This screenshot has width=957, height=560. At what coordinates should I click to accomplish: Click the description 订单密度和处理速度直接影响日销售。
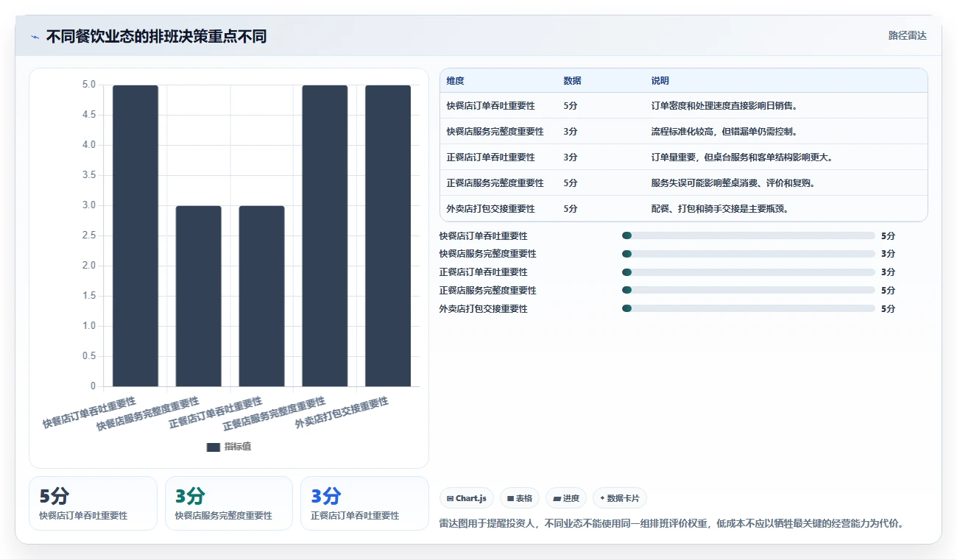pyautogui.click(x=724, y=106)
